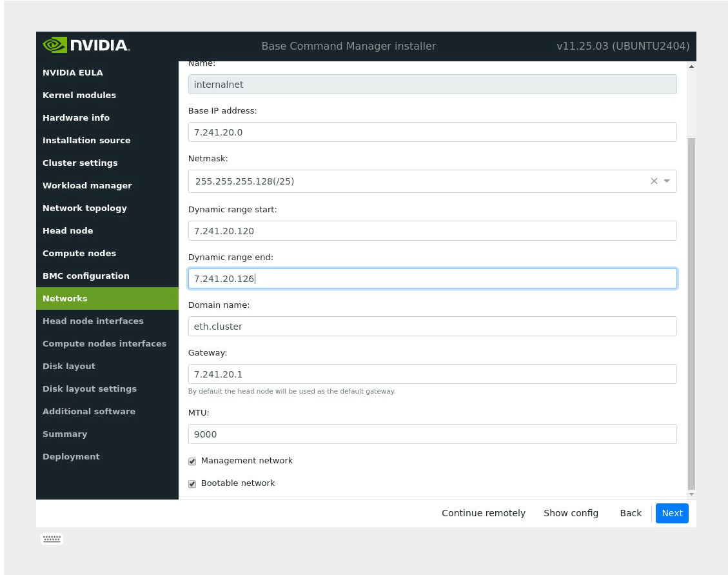Screen dimensions: 728x575
Task: Click Show config
Action: click(x=571, y=513)
